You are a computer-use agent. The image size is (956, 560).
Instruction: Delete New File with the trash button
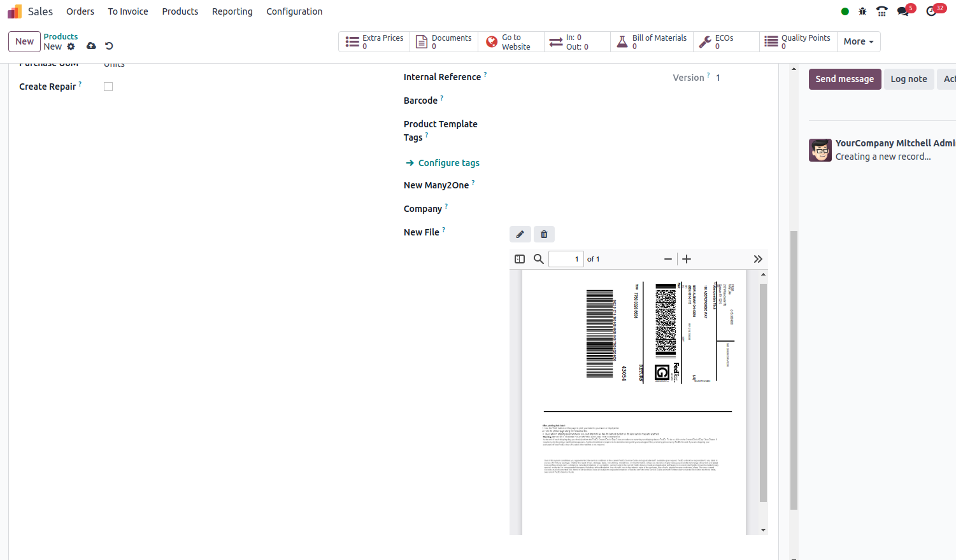[544, 234]
